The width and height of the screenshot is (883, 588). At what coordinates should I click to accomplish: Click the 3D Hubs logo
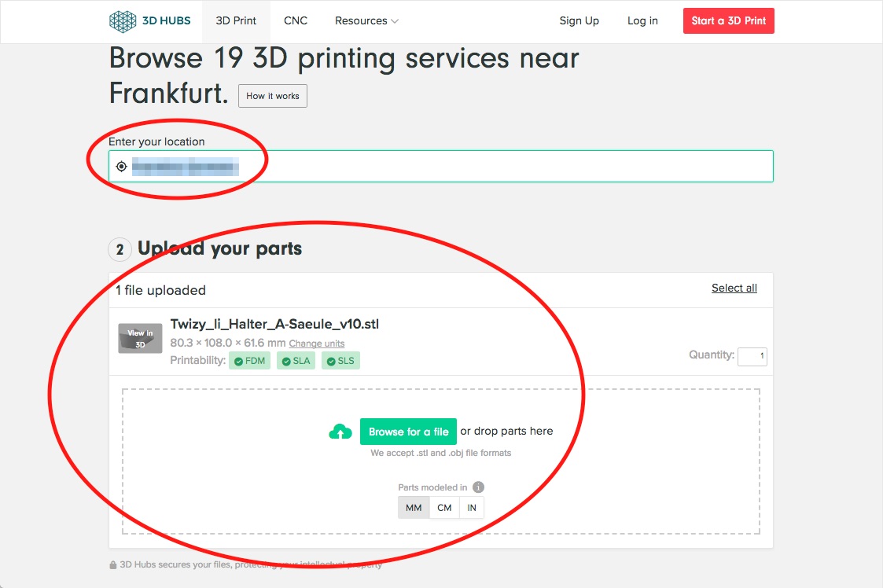pyautogui.click(x=149, y=21)
